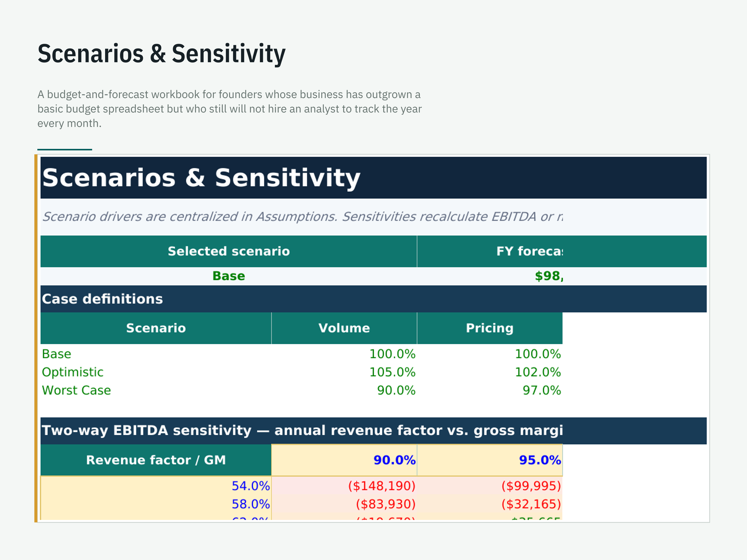Select the Volume column header
Image resolution: width=747 pixels, height=560 pixels.
tap(344, 328)
